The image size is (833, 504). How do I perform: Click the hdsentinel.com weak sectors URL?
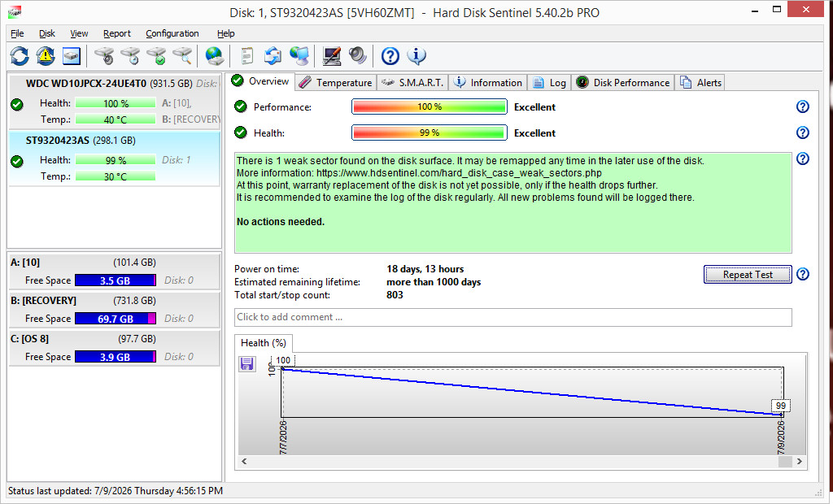pos(459,173)
